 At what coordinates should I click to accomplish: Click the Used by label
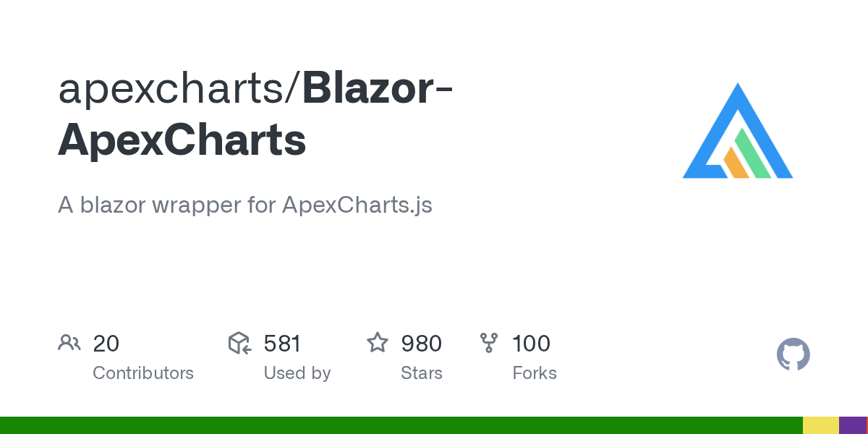point(297,373)
